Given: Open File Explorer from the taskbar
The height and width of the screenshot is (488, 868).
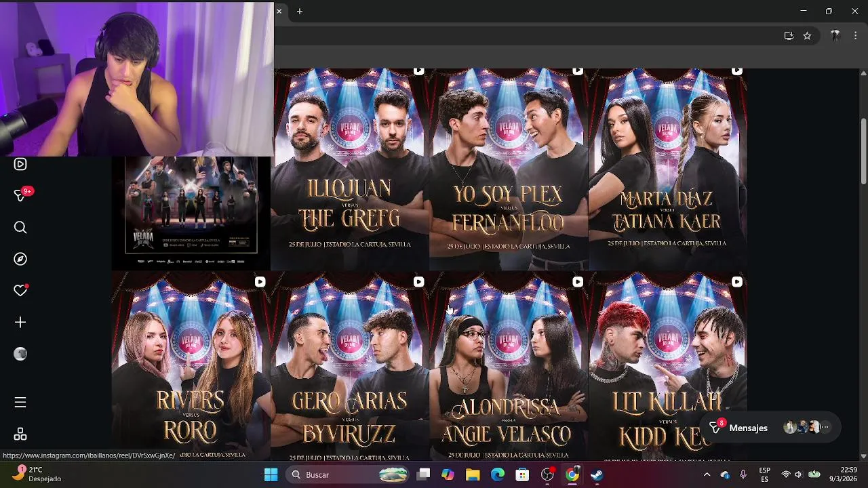Looking at the screenshot, I should click(473, 474).
